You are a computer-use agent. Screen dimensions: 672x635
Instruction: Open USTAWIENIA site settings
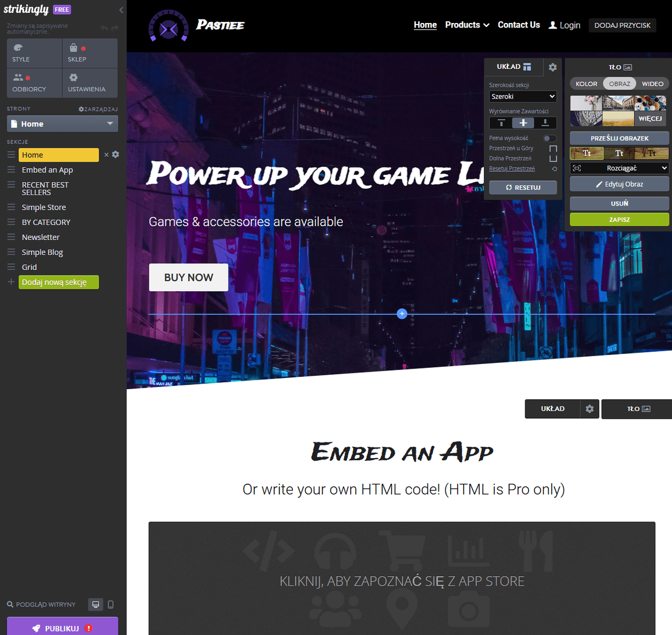pyautogui.click(x=90, y=83)
